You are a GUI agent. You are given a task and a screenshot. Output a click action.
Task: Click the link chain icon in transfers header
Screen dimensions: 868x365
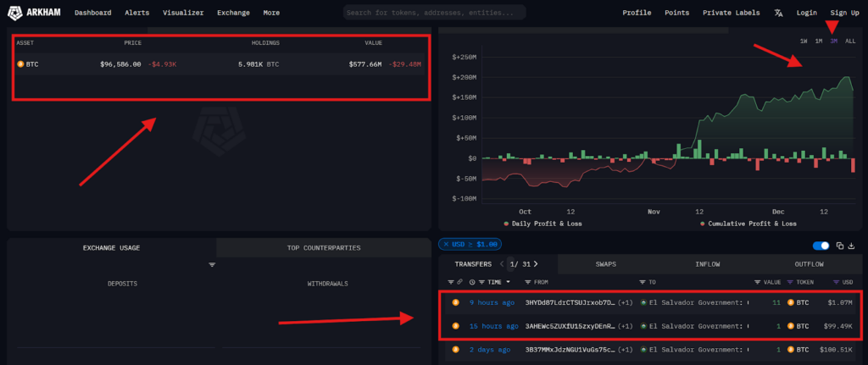point(459,282)
